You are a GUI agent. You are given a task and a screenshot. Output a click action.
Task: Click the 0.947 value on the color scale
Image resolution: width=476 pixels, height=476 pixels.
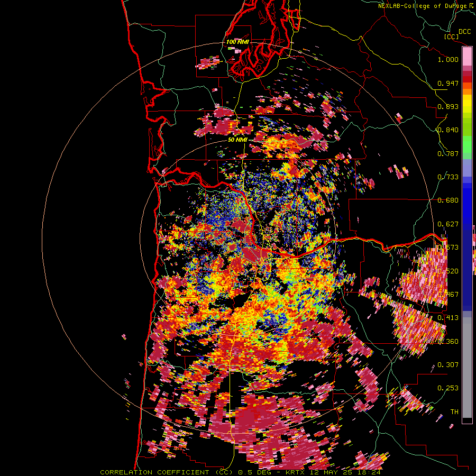tap(448, 83)
